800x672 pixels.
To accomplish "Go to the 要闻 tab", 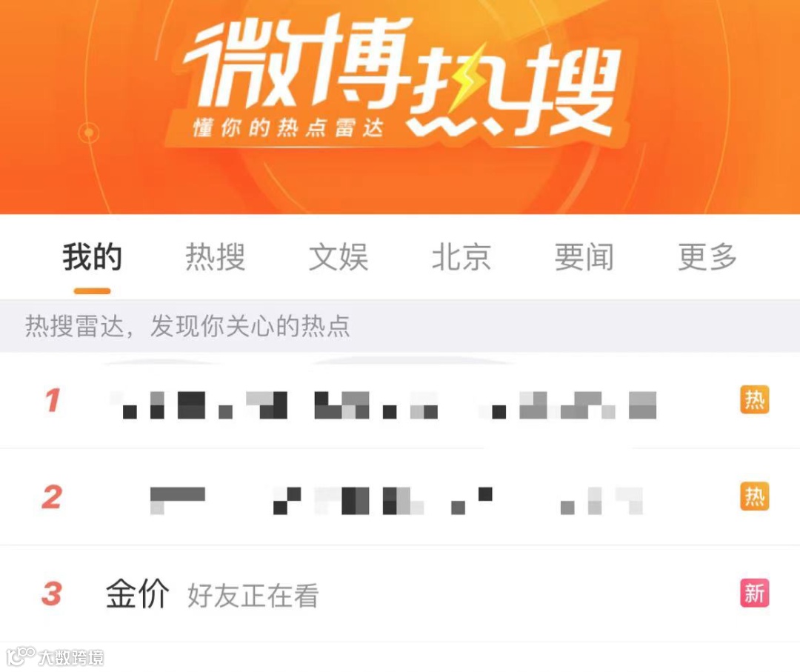I will coord(584,256).
